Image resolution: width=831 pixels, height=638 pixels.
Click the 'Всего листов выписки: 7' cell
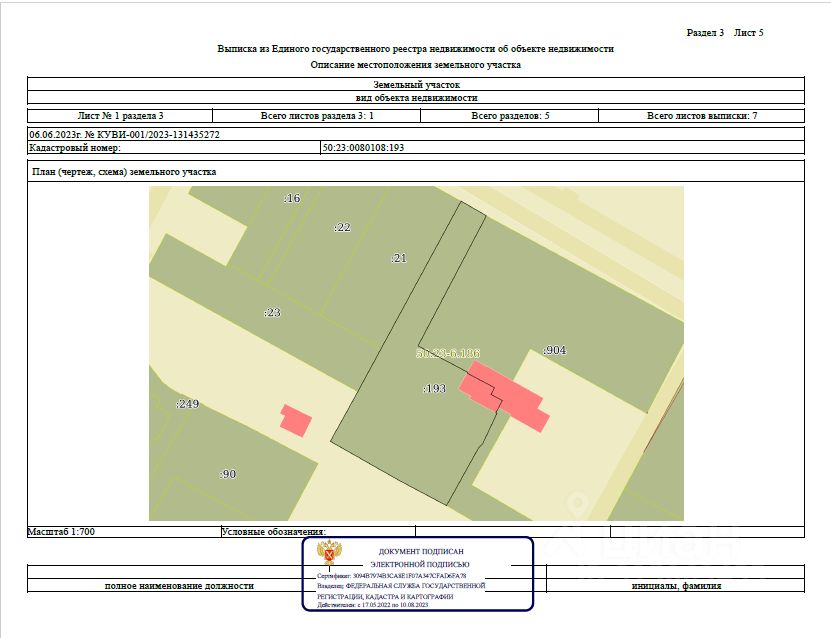pyautogui.click(x=701, y=116)
